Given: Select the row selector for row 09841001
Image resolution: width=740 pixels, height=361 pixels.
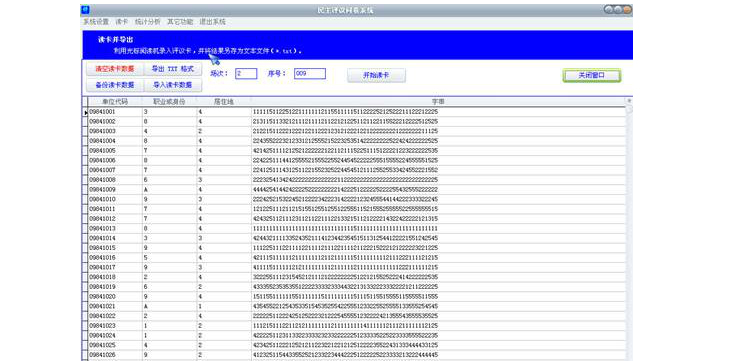Looking at the screenshot, I should 85,112.
